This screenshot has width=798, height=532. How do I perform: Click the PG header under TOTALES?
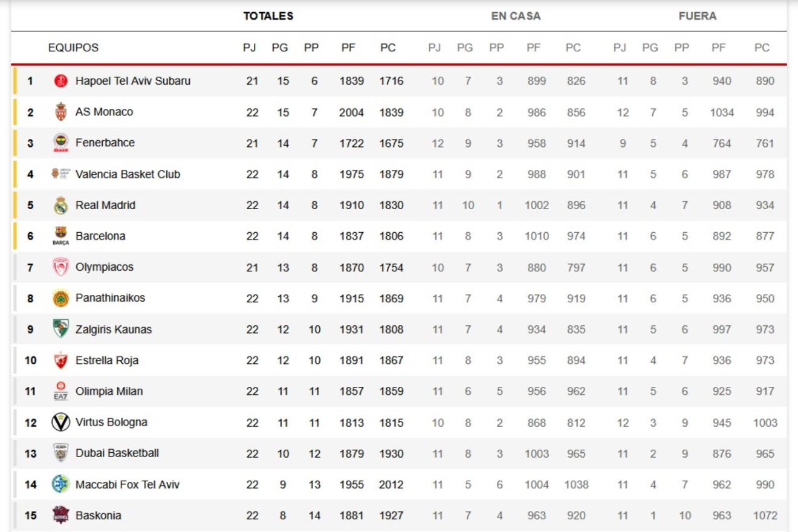pos(280,48)
